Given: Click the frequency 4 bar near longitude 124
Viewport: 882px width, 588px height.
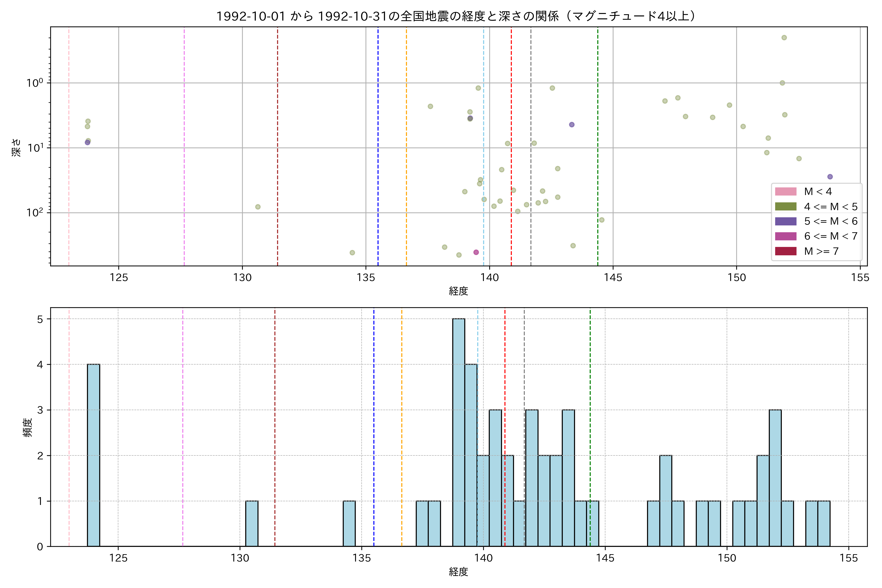Looking at the screenshot, I should [93, 455].
